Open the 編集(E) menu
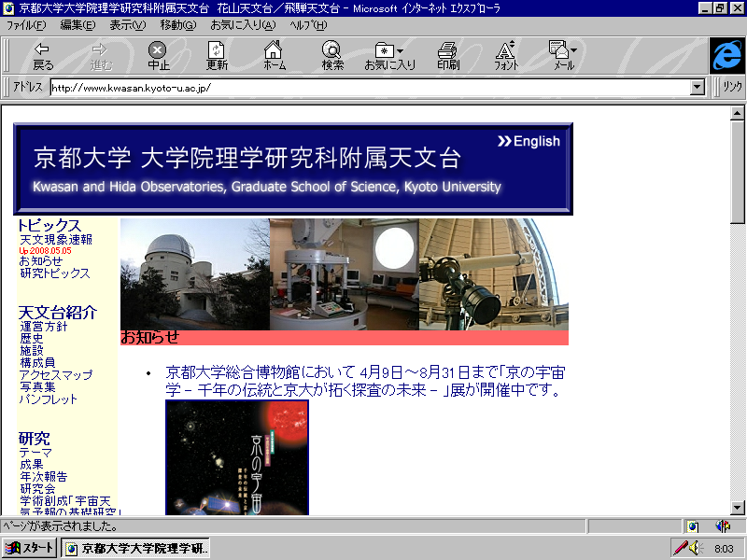Screen dimensions: 747x560 tap(78, 25)
